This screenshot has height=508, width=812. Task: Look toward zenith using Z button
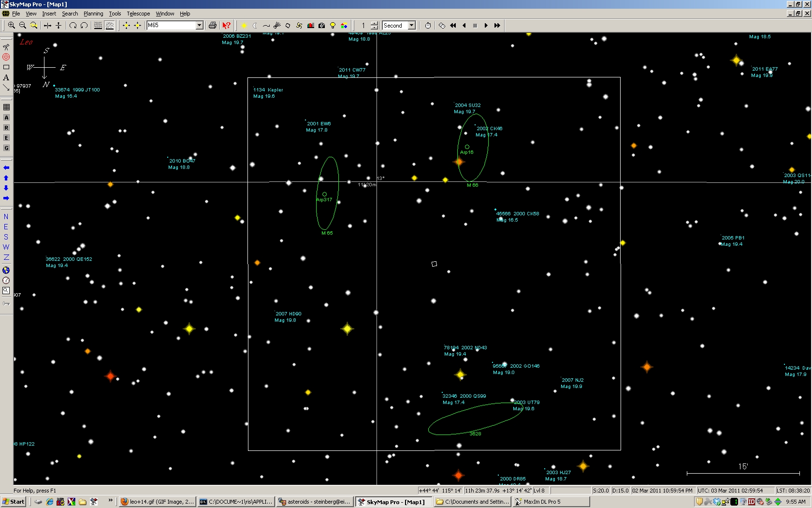tap(6, 257)
